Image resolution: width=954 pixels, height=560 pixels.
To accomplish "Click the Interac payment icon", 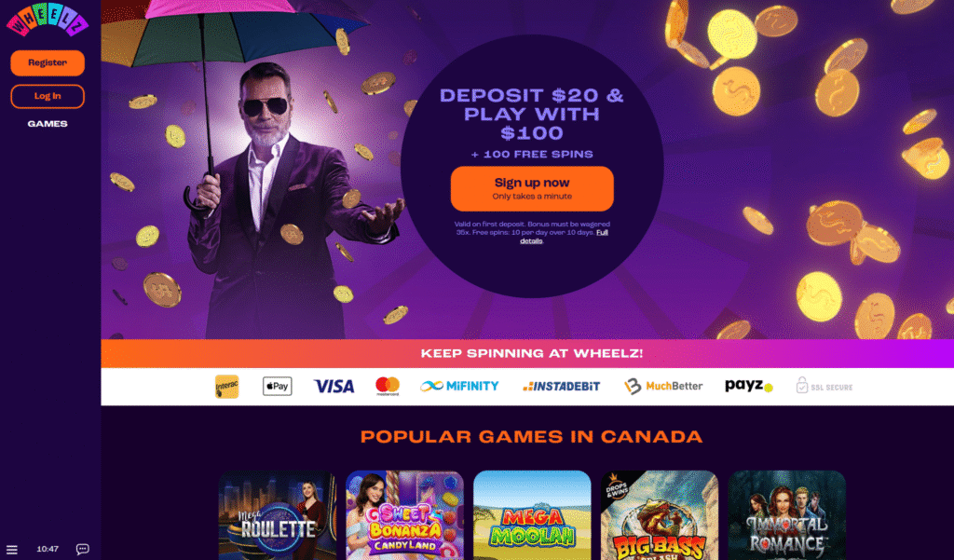I will pyautogui.click(x=227, y=387).
